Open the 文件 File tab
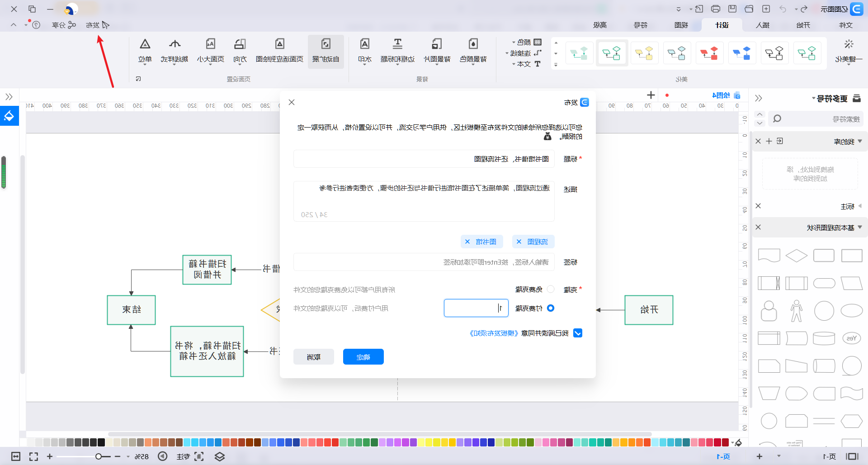 tap(845, 25)
